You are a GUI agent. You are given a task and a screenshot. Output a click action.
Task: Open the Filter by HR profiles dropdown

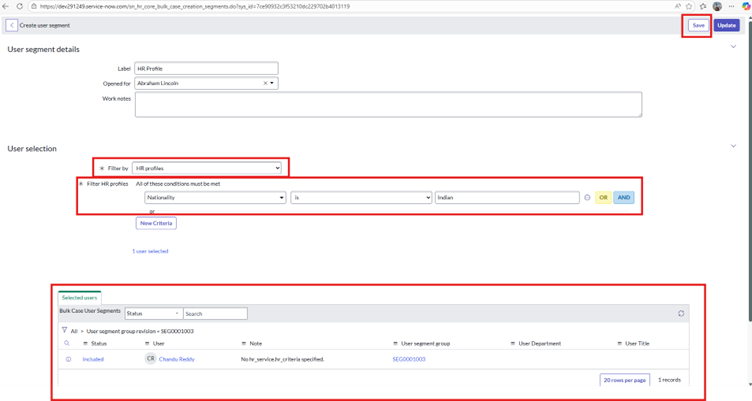pyautogui.click(x=207, y=167)
